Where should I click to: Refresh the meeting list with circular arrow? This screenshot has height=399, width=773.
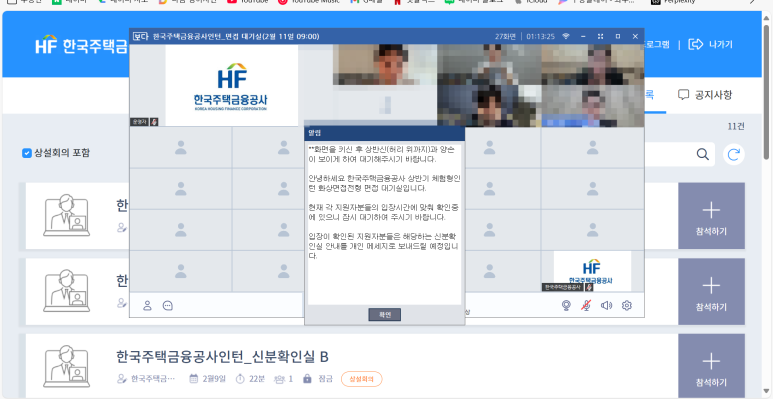734,154
